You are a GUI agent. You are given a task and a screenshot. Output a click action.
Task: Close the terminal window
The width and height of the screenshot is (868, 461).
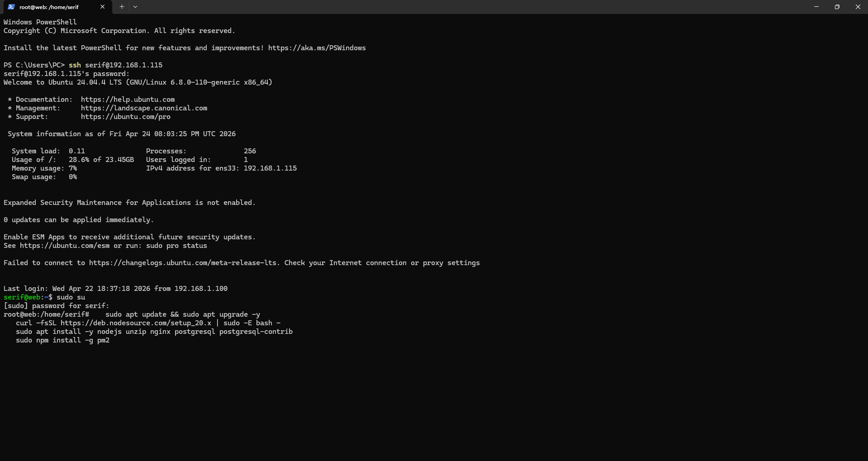click(858, 7)
